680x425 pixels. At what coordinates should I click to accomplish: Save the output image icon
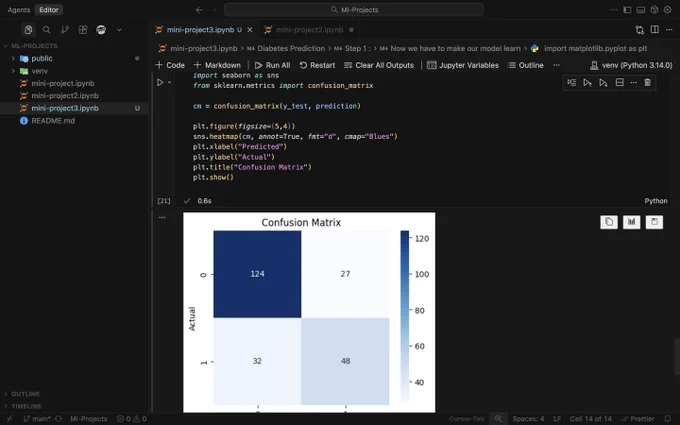click(654, 222)
